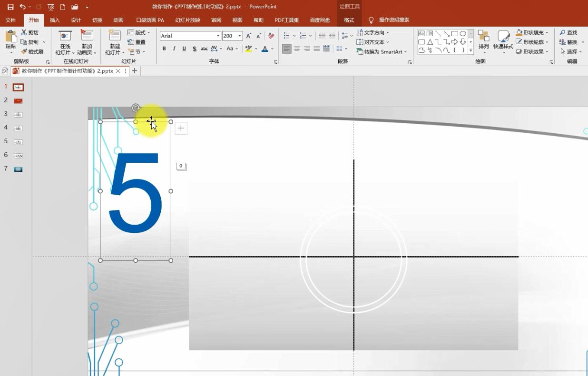Open the font size 200 dropdown
This screenshot has width=588, height=376.
pyautogui.click(x=240, y=36)
